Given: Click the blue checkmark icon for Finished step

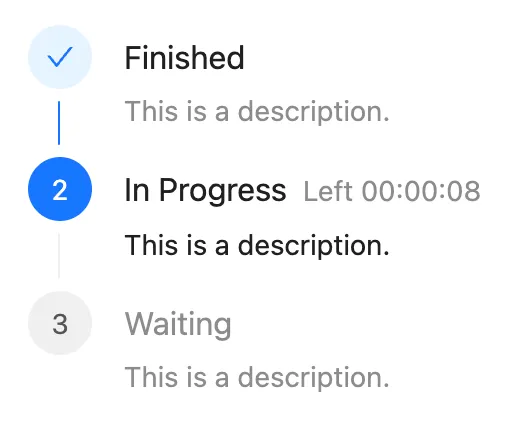Looking at the screenshot, I should click(x=60, y=57).
